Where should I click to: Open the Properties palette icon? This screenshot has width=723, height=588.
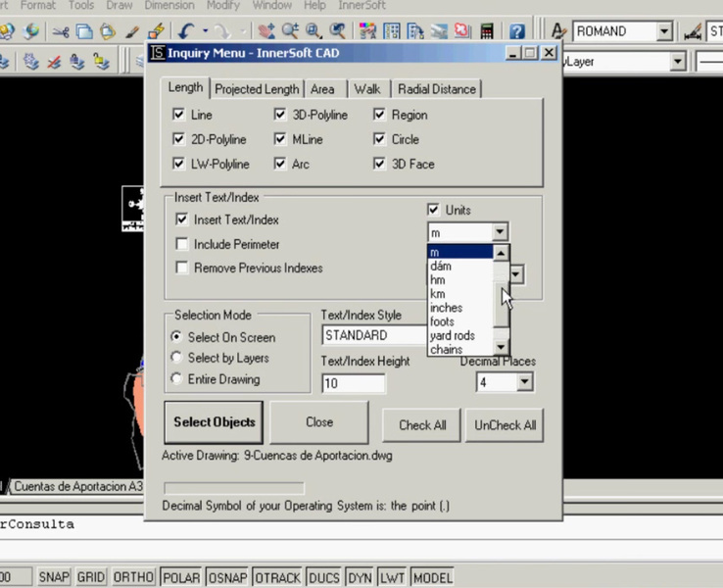367,31
